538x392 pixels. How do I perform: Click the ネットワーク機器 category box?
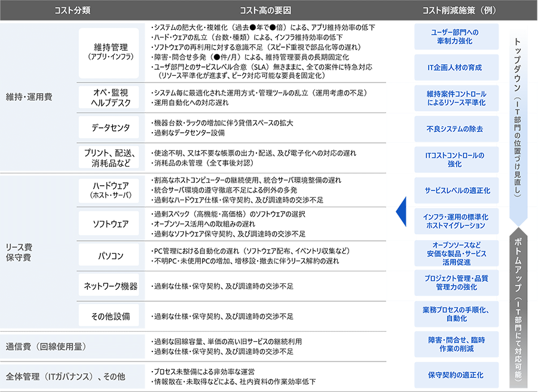(x=109, y=286)
